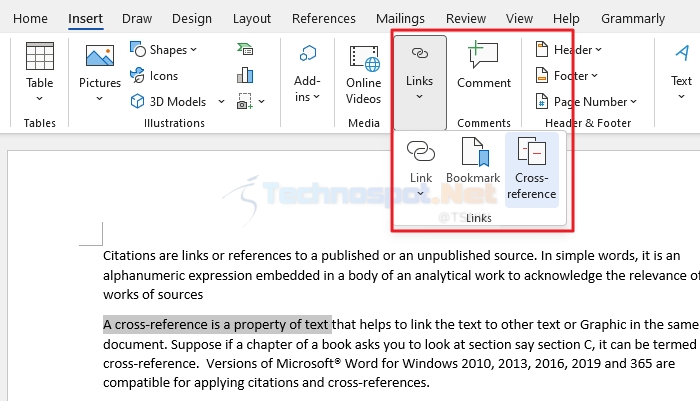This screenshot has height=401, width=700.
Task: Switch to the References tab
Action: [x=324, y=19]
